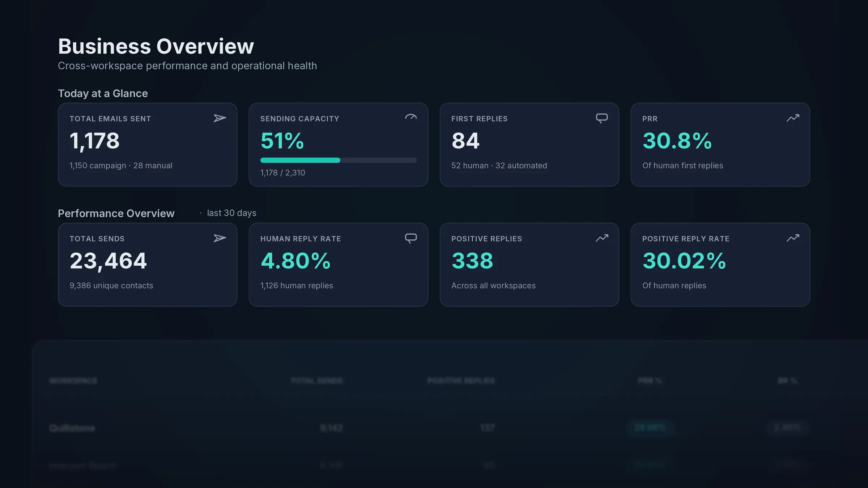Click the 4.80% human reply rate value

tap(295, 261)
